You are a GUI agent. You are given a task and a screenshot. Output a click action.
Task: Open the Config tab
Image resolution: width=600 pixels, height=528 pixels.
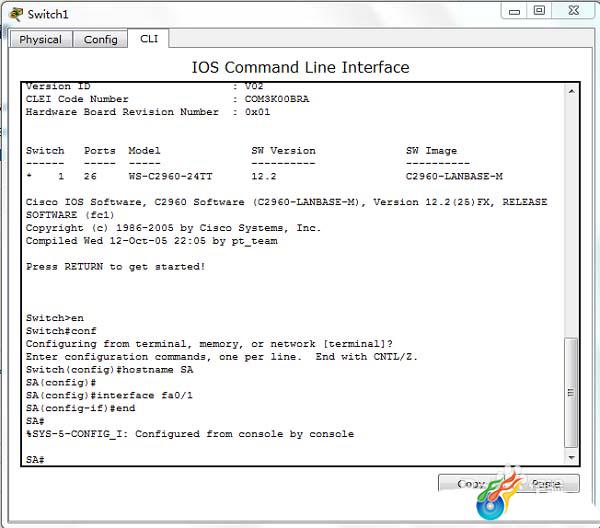pos(101,39)
